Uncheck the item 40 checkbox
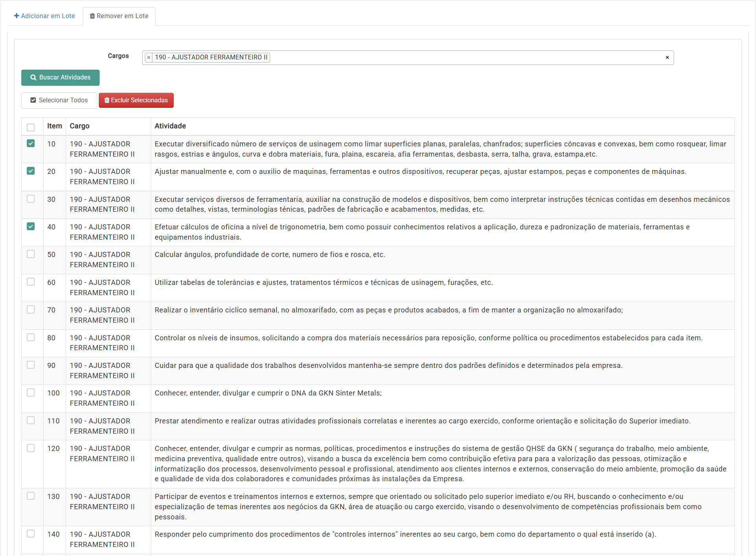Image resolution: width=756 pixels, height=556 pixels. coord(31,227)
